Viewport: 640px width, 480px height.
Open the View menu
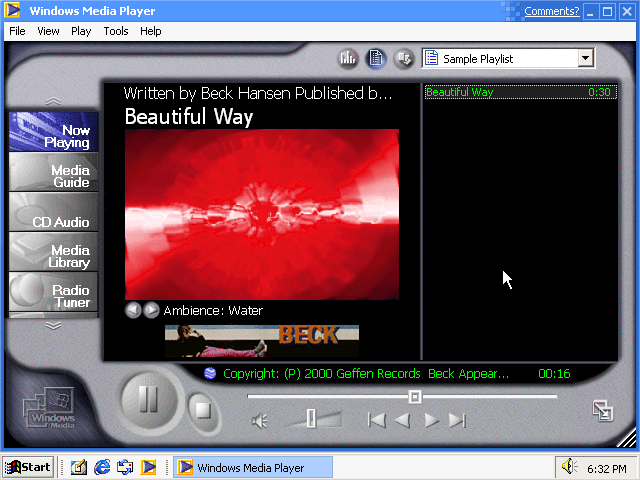pos(48,31)
